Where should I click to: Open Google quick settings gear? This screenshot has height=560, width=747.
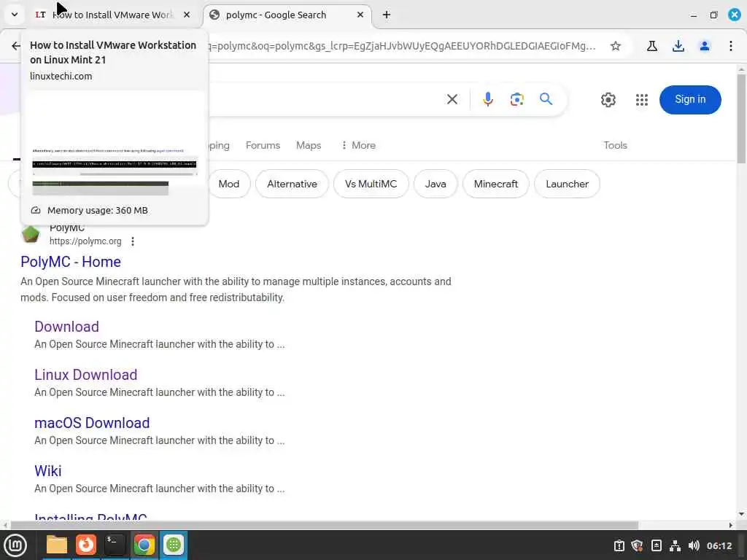pos(608,99)
